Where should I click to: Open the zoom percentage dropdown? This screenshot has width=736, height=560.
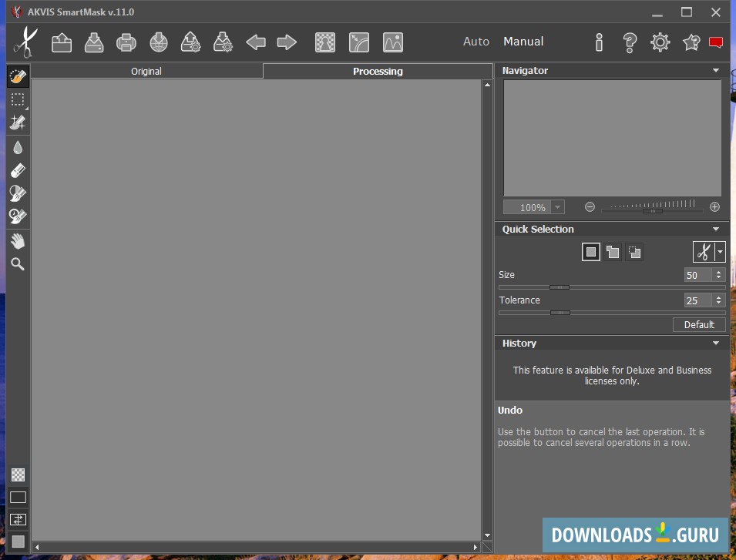[x=557, y=207]
